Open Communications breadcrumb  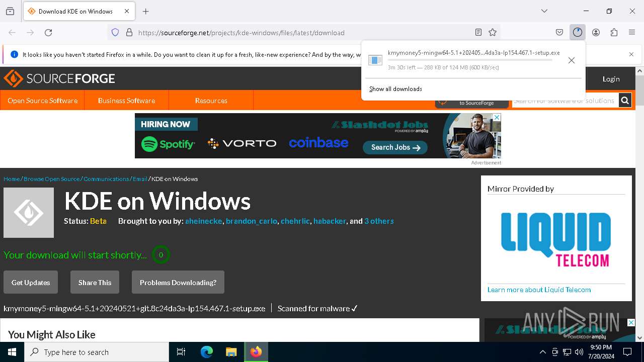click(106, 179)
